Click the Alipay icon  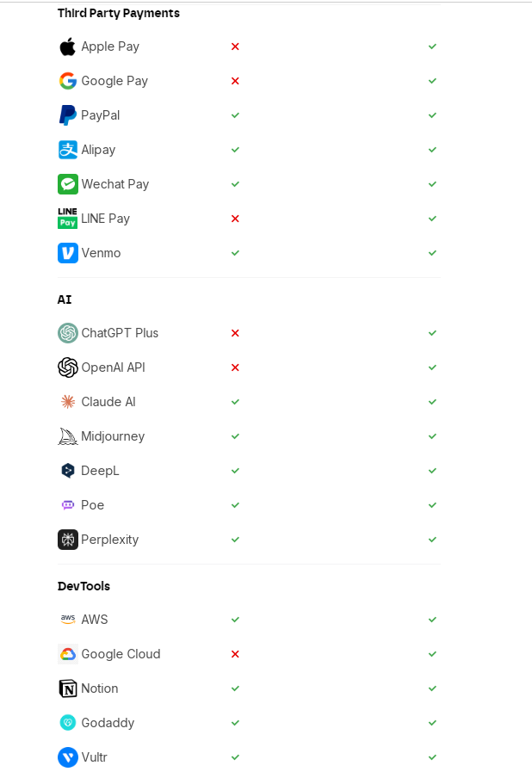(x=67, y=150)
